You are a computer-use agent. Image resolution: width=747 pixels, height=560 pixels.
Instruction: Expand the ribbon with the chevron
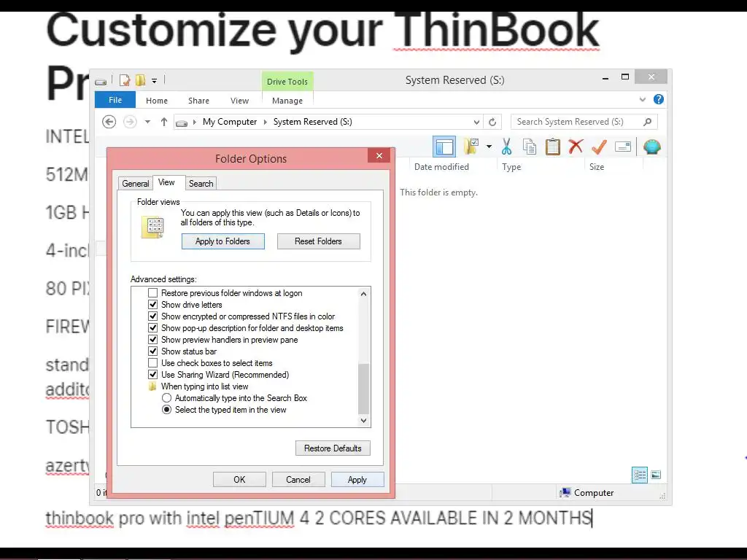point(643,99)
